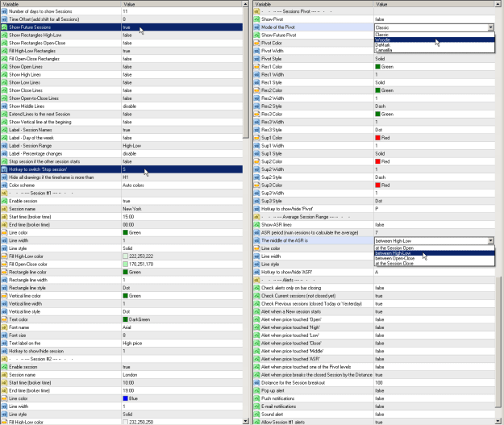Open the Mode of the Pivot dropdown arrow
Screen dimensions: 504x425
[x=491, y=27]
